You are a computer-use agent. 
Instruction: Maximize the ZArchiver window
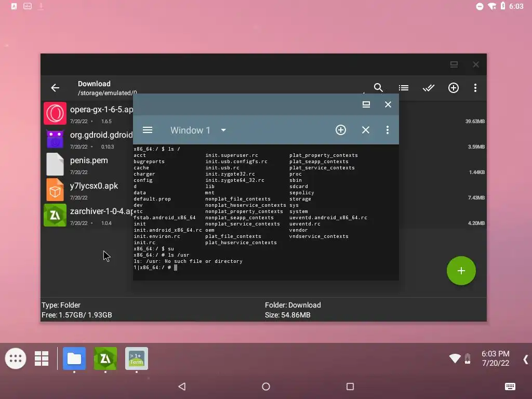tap(454, 64)
